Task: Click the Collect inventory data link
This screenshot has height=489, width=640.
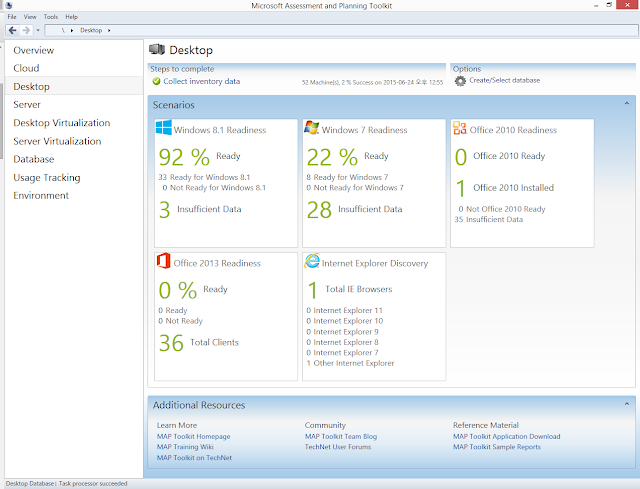Action: pyautogui.click(x=202, y=81)
